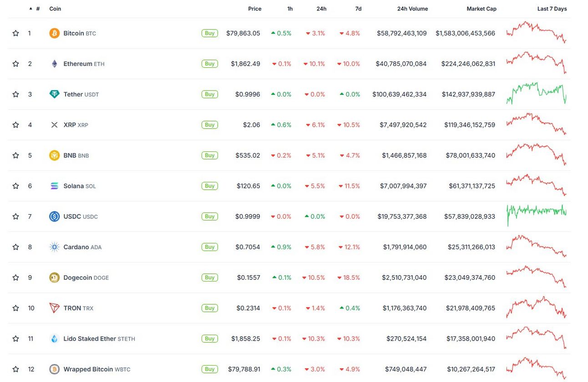Toggle Dogecoin favorite star
The width and height of the screenshot is (588, 382).
click(16, 277)
